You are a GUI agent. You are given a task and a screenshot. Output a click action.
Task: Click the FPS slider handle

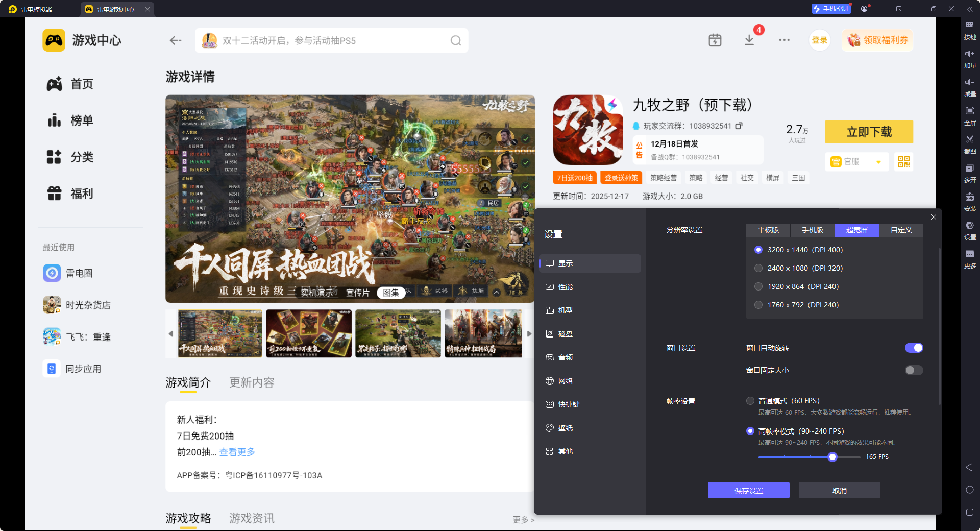pos(832,457)
